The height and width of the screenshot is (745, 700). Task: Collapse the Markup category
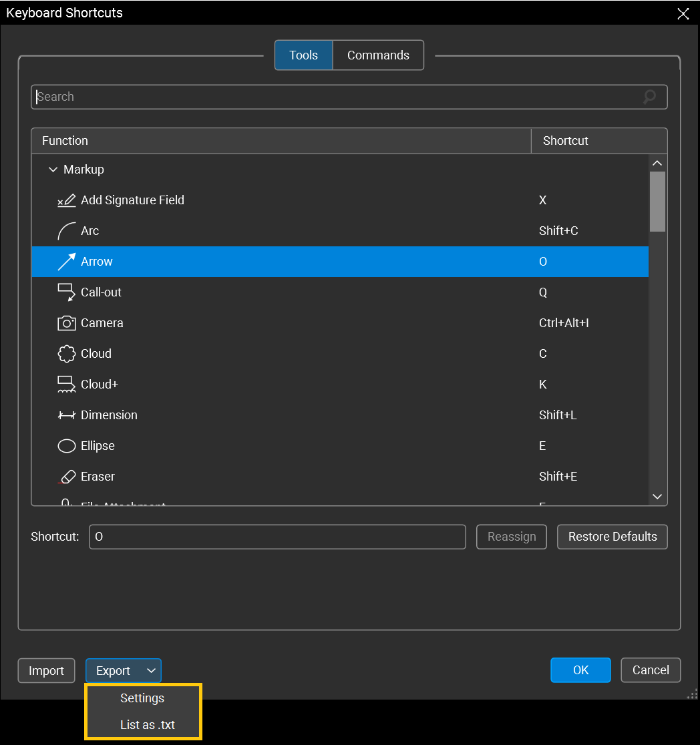click(53, 169)
